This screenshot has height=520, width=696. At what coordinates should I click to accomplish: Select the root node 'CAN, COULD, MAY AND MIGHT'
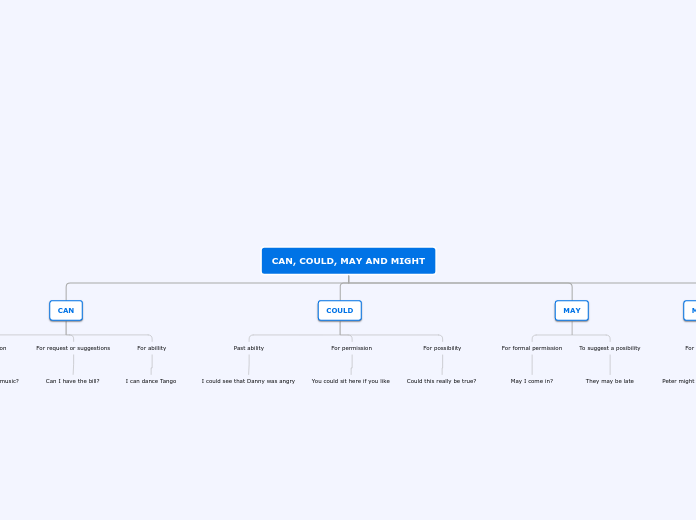coord(348,261)
